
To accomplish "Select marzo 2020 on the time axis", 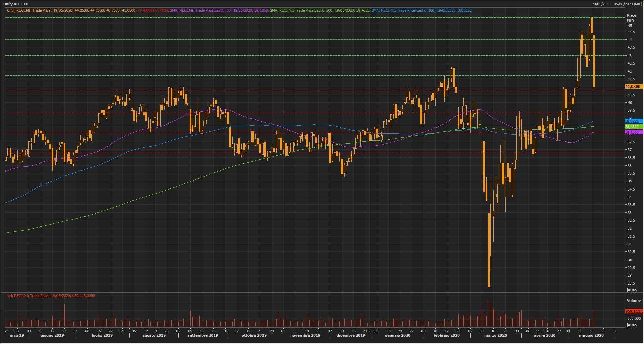I will pos(495,335).
